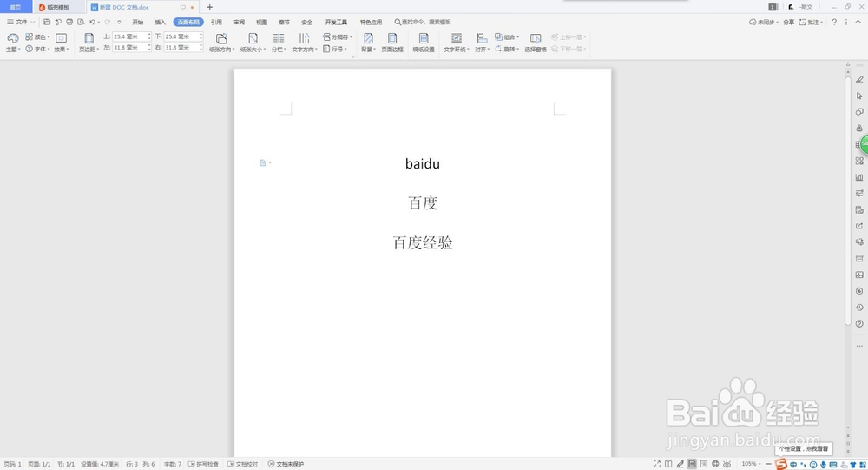Click the print icon in quick toolbar
The width and height of the screenshot is (868, 470).
coord(69,22)
